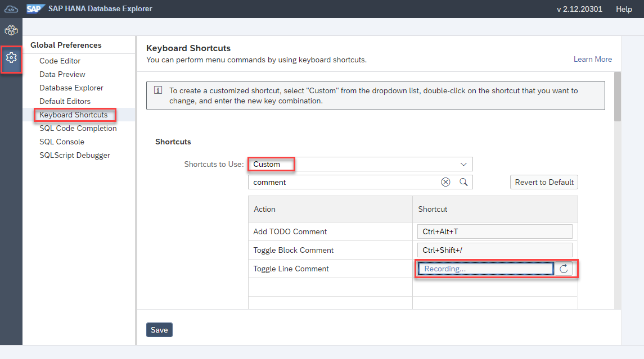Open the Custom shortcuts combo box
Viewport: 644px width, 359px height.
pyautogui.click(x=360, y=164)
